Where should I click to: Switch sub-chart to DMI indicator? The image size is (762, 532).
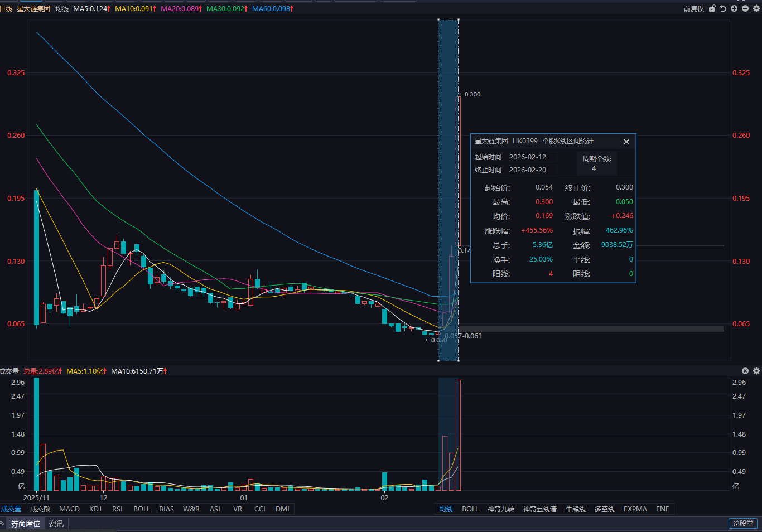coord(283,509)
